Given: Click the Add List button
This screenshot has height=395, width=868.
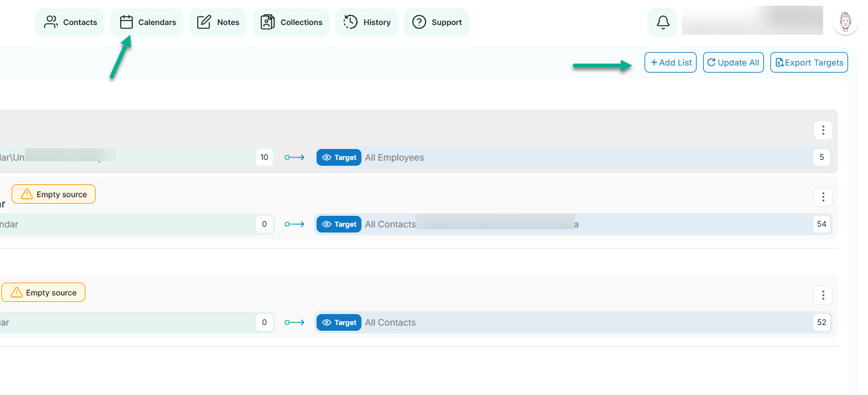Looking at the screenshot, I should (x=670, y=62).
